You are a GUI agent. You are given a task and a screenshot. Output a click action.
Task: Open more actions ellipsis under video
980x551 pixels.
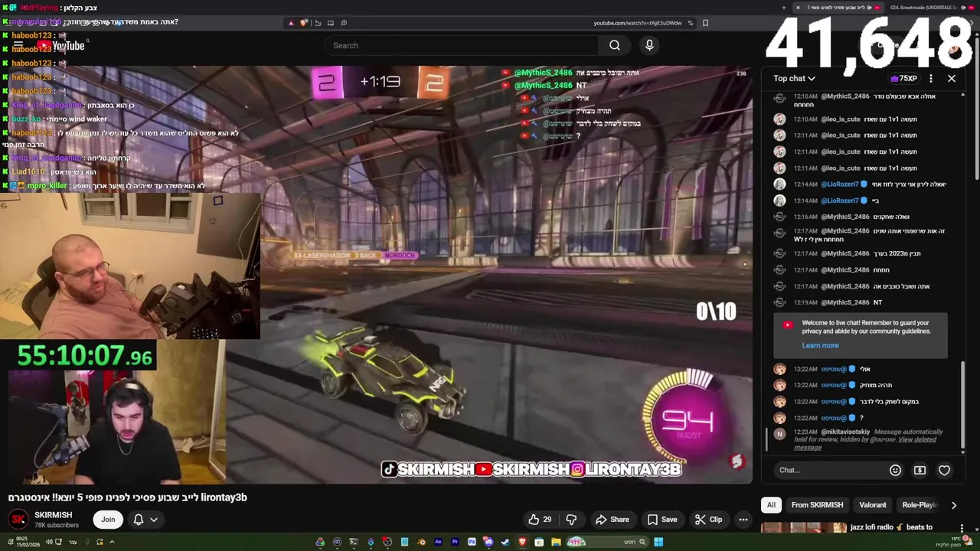[x=743, y=520]
